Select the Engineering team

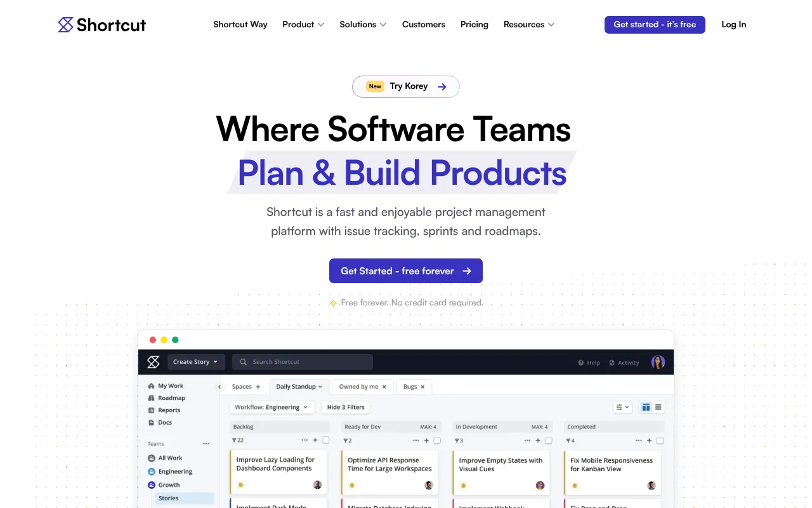click(170, 471)
